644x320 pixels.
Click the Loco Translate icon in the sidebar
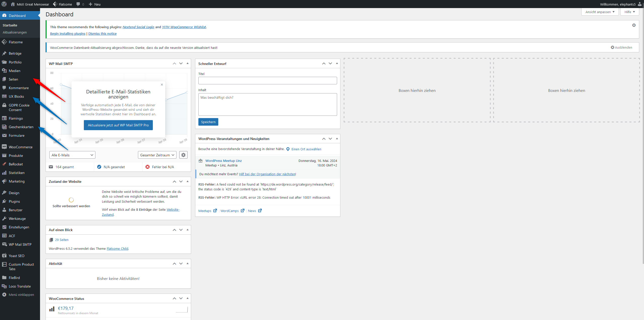4,286
